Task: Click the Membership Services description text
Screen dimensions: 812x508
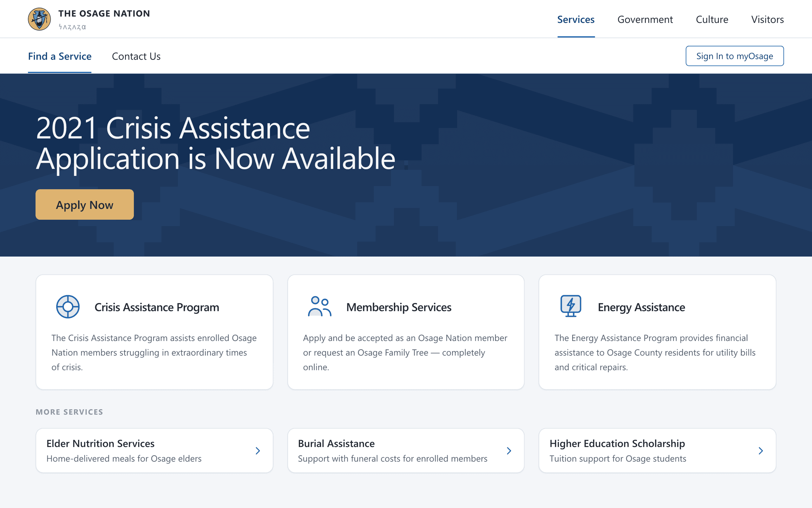Action: pos(405,352)
